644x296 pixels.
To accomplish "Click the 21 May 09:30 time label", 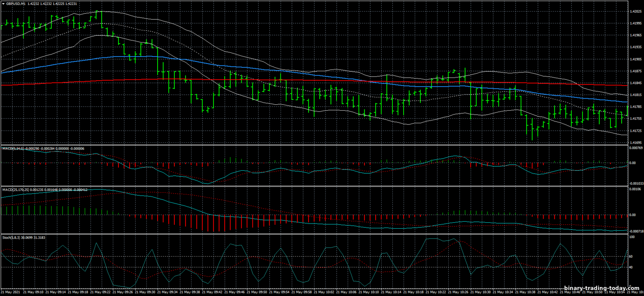I will click(x=145, y=291).
